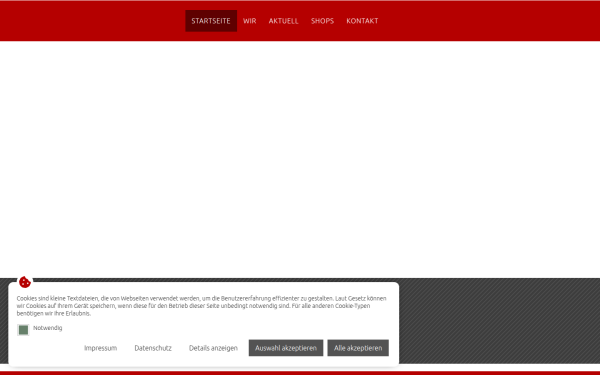Image resolution: width=600 pixels, height=375 pixels.
Task: Open the Impressum link
Action: [x=101, y=348]
